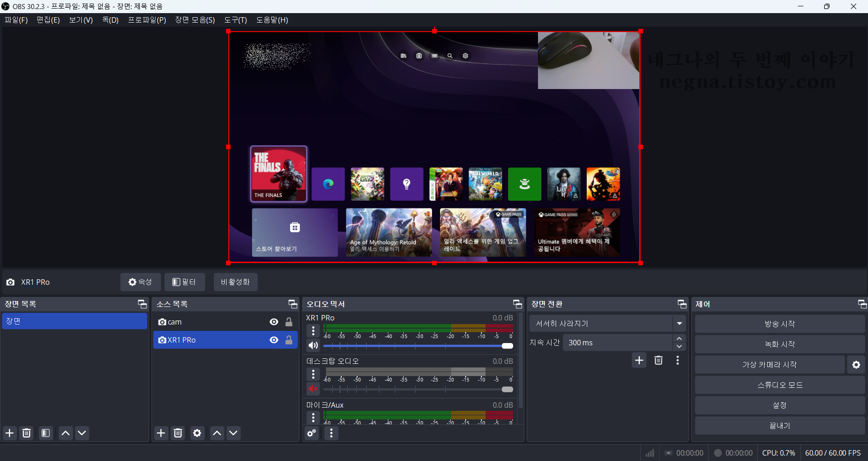Undock the 소스 목록 panel
The width and height of the screenshot is (868, 461).
[x=293, y=304]
